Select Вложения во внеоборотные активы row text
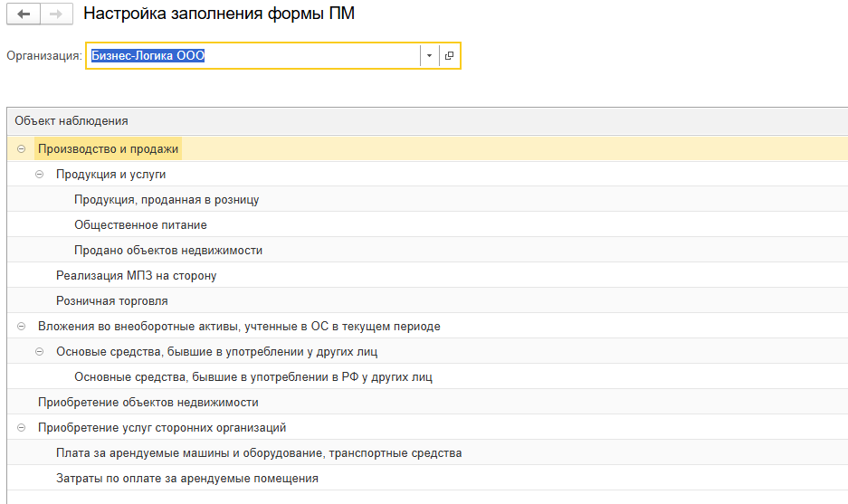 (x=239, y=327)
